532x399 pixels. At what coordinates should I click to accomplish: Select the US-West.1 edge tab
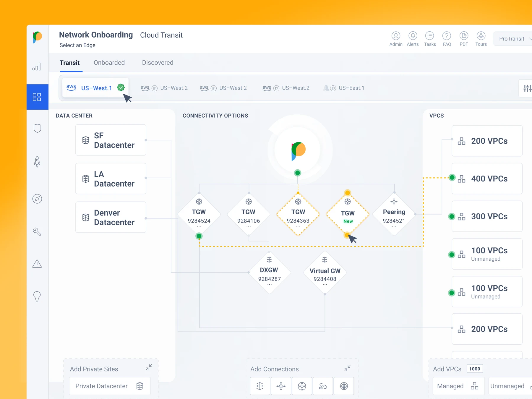coord(95,88)
